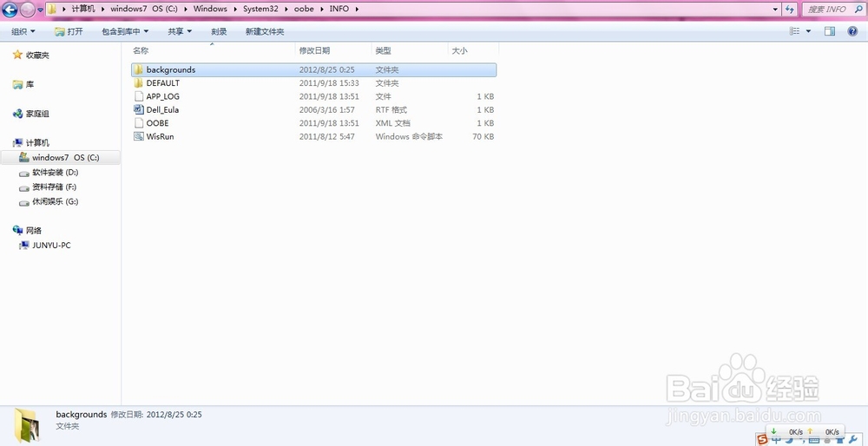Navigate to 计算机 in the address bar
The height and width of the screenshot is (446, 868).
point(83,9)
